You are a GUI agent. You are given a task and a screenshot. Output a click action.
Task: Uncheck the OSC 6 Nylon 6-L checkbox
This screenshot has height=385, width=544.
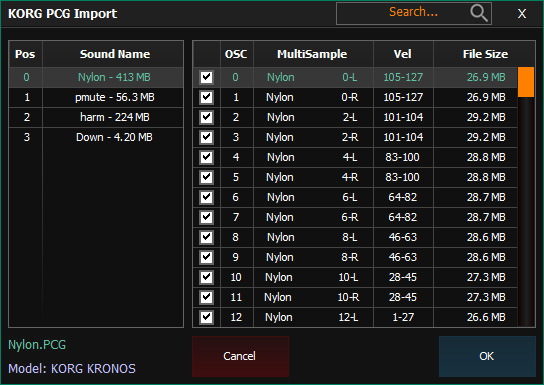(206, 197)
